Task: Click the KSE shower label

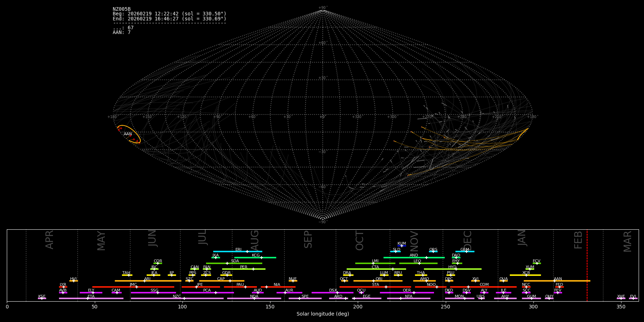Action: 42,297
